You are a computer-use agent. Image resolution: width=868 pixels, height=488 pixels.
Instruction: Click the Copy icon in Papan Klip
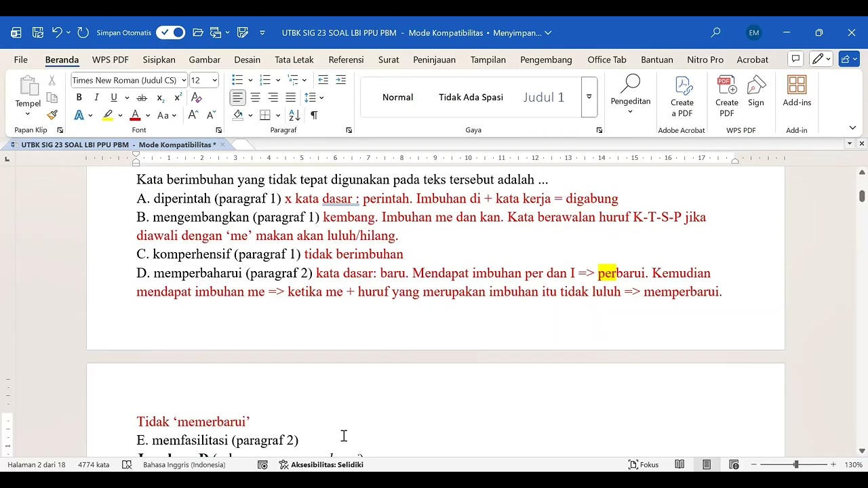[x=52, y=98]
